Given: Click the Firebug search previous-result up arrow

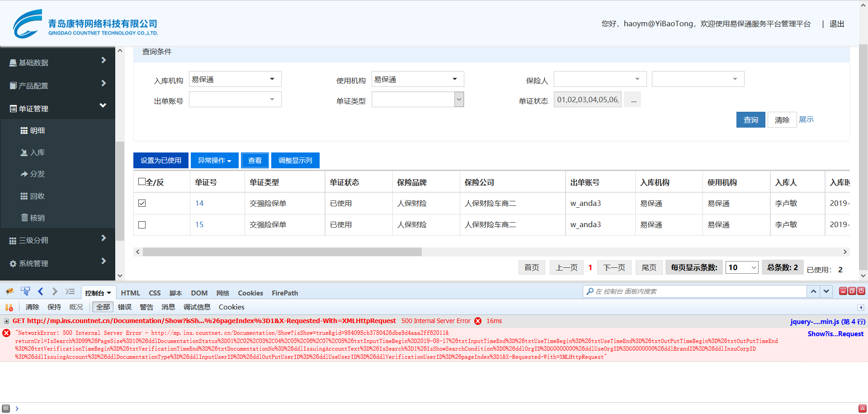Looking at the screenshot, I should [813, 291].
